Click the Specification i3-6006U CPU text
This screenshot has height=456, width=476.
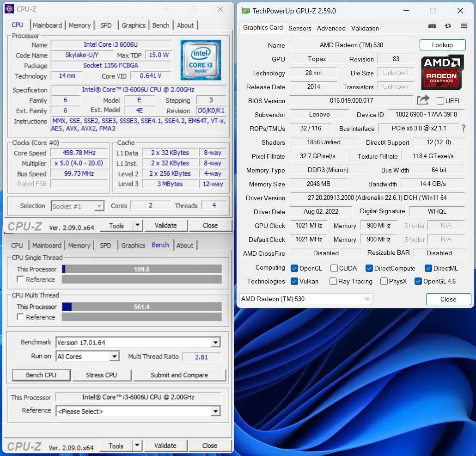(x=138, y=90)
